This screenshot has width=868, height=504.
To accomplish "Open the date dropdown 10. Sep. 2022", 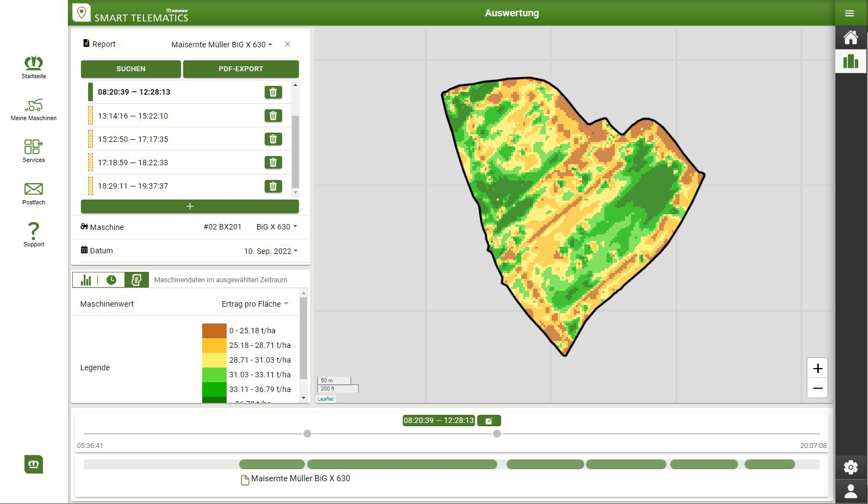I will [271, 251].
